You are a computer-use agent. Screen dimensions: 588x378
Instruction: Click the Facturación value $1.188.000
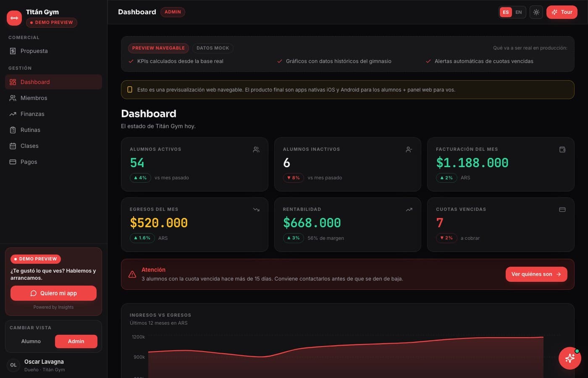pyautogui.click(x=472, y=163)
